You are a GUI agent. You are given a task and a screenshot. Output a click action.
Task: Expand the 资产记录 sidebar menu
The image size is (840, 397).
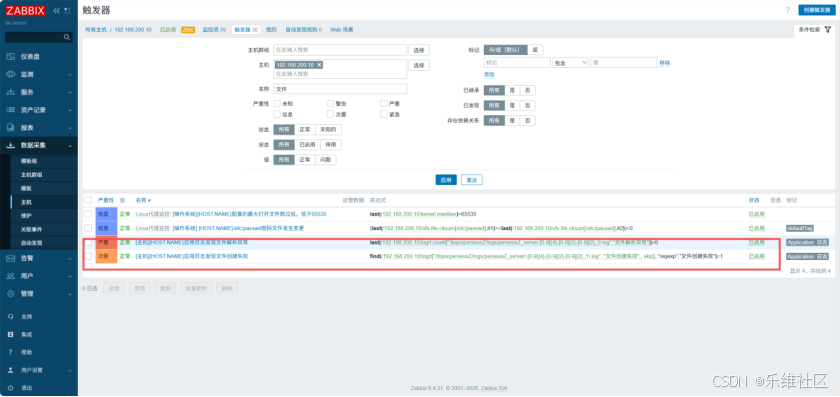70,110
